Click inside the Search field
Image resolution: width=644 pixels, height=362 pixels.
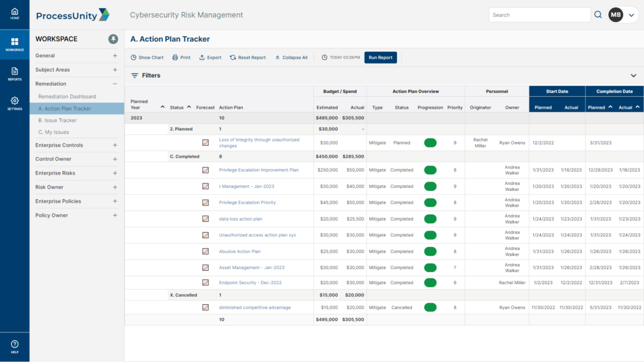(541, 14)
